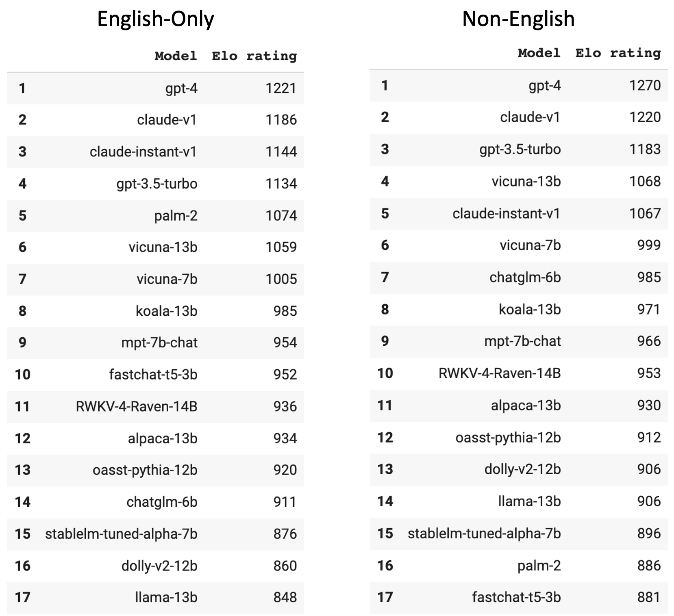Select the Elo rating header in Non-English table

618,53
